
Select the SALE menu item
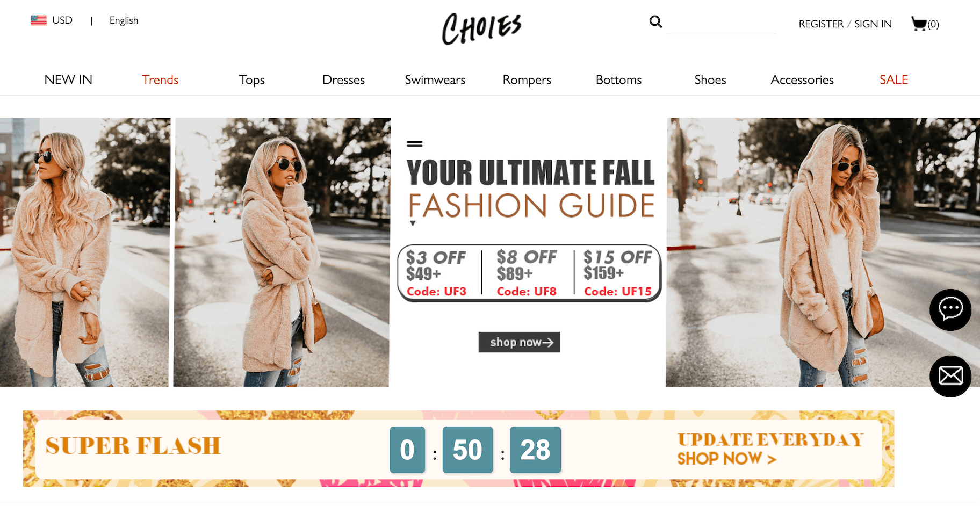tap(893, 79)
